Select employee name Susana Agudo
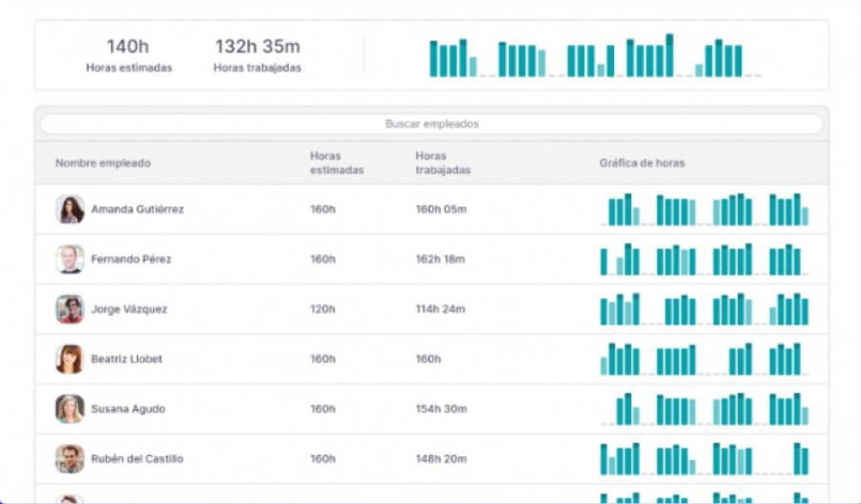This screenshot has width=861, height=504. [128, 409]
